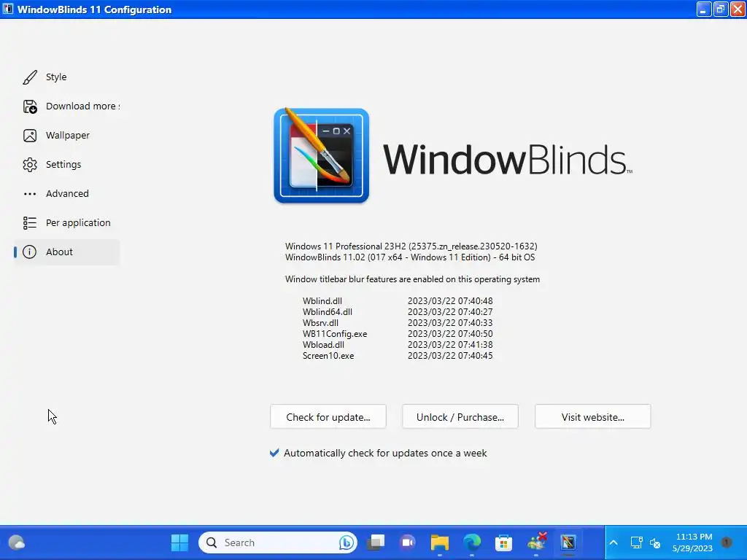Click the Style paintbrush icon
747x560 pixels.
tap(30, 77)
